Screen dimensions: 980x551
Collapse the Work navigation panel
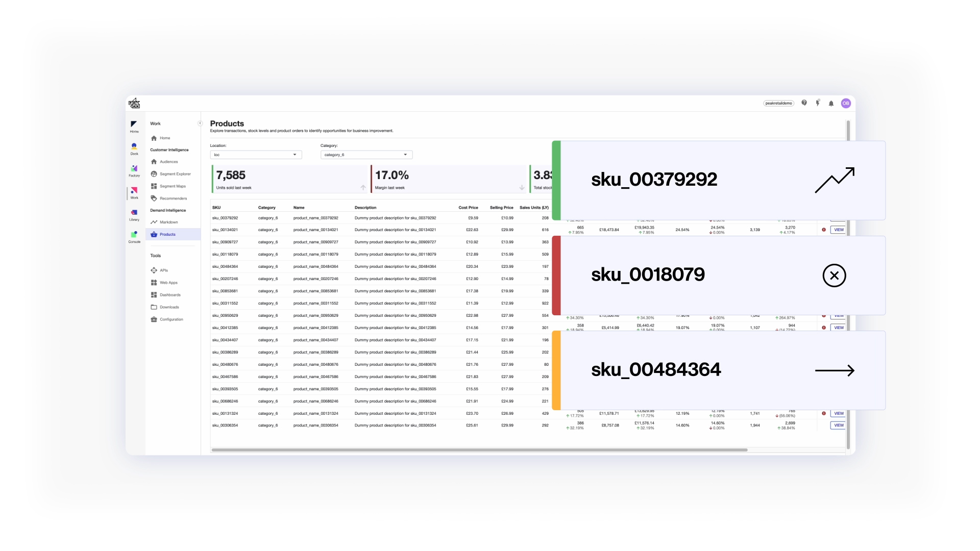coord(200,123)
